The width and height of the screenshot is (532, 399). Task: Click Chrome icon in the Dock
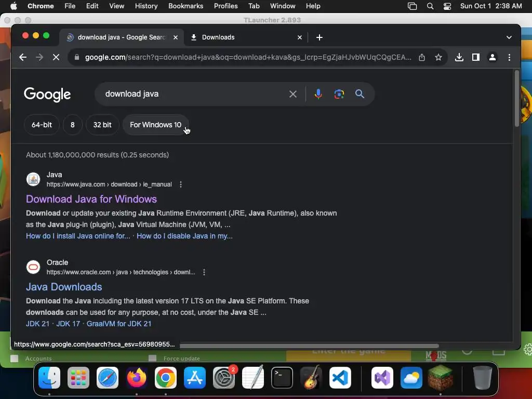(x=166, y=378)
